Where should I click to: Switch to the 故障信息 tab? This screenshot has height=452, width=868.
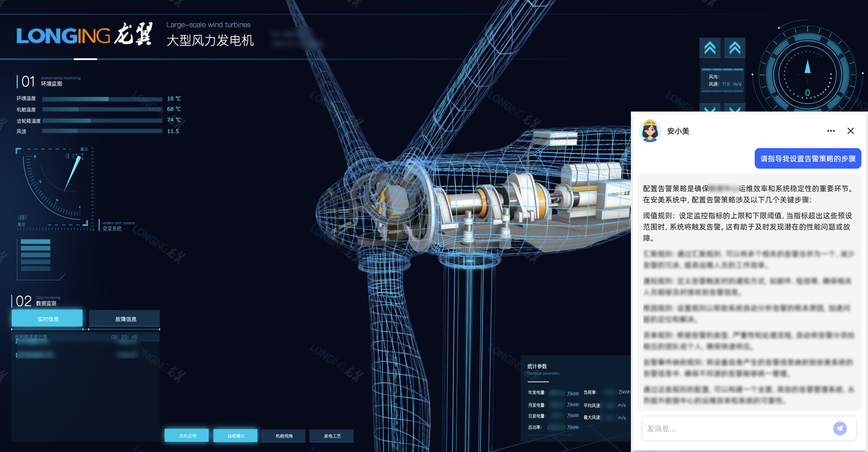coord(125,319)
